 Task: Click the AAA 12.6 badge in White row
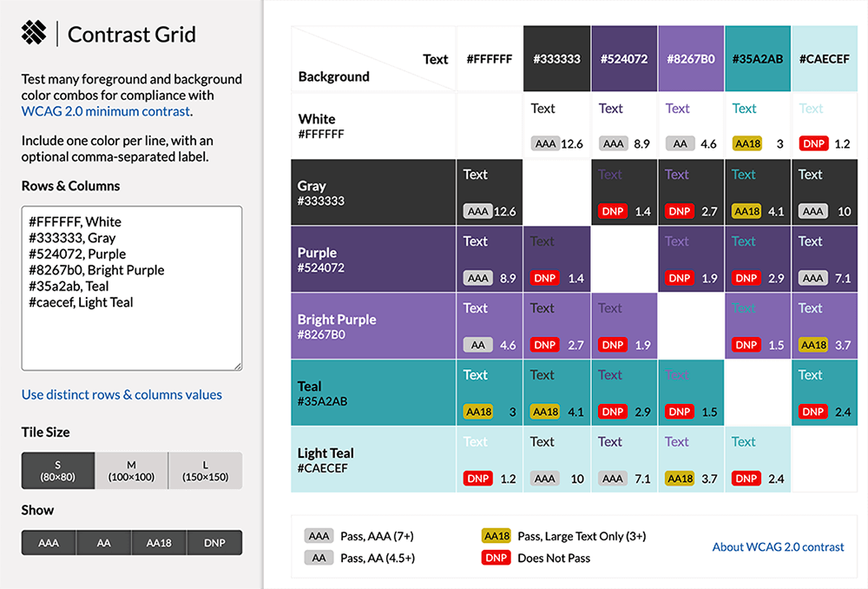point(544,142)
